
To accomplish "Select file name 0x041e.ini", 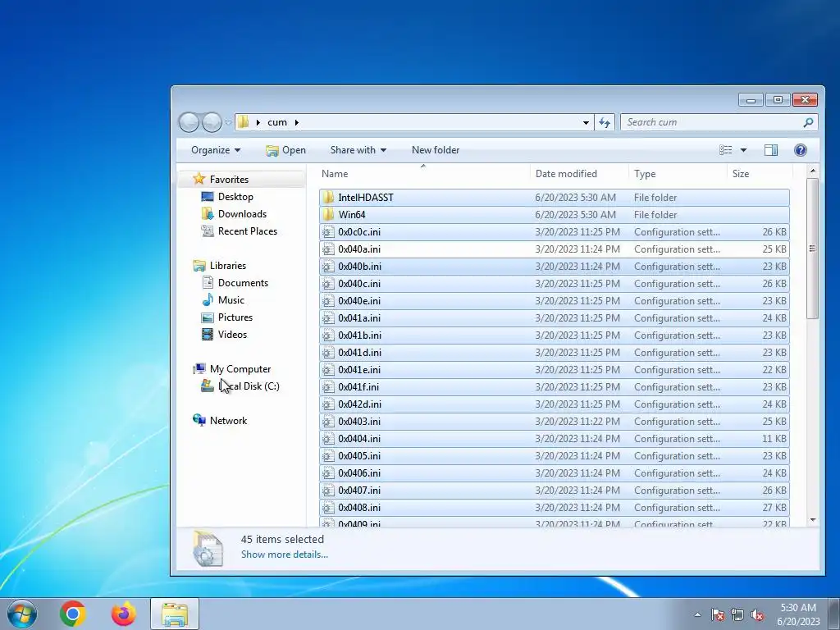I will tap(359, 370).
